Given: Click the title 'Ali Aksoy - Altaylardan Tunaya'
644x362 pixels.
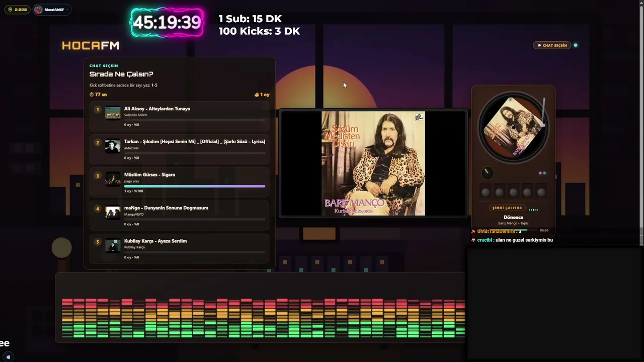Looking at the screenshot, I should click(157, 109).
